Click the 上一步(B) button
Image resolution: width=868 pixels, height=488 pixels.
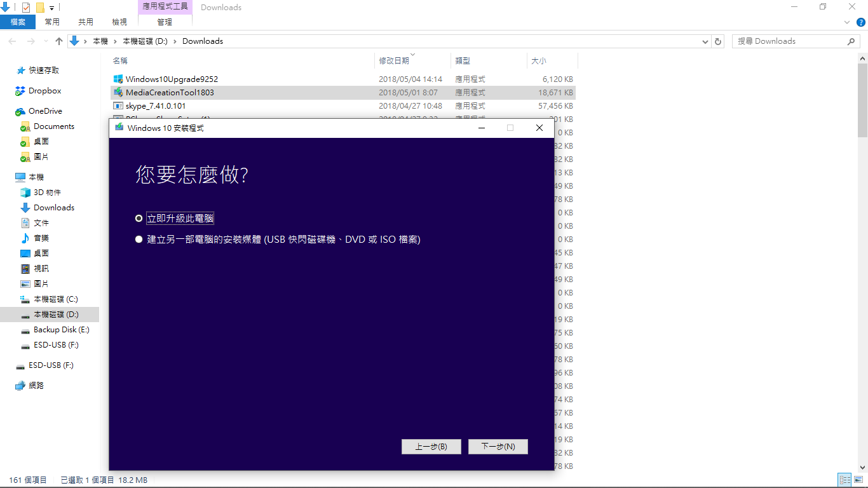tap(431, 447)
